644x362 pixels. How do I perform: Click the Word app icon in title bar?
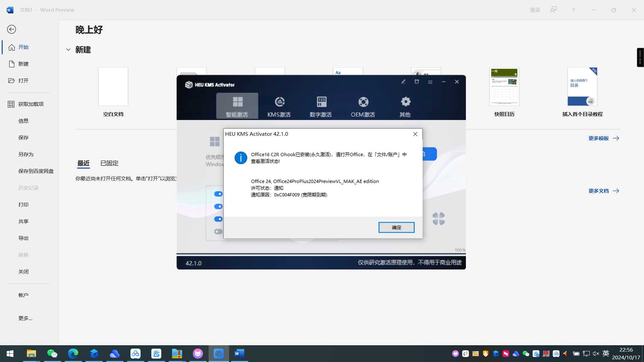10,10
